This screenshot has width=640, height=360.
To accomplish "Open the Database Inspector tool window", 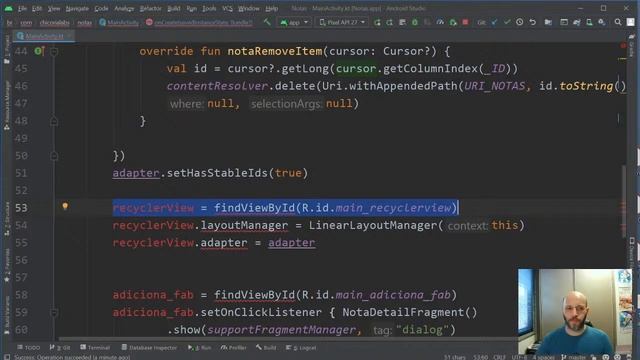I will [x=149, y=347].
